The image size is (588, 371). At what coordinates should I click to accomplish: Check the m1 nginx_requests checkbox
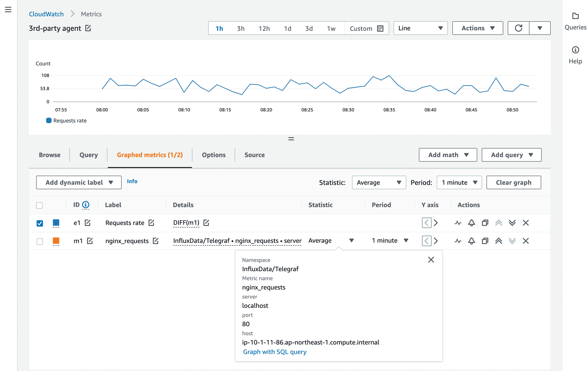coord(40,241)
